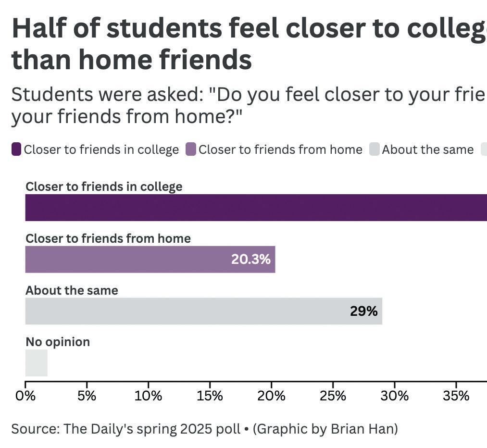This screenshot has height=448, width=487.
Task: Click the source credit line text
Action: (204, 428)
